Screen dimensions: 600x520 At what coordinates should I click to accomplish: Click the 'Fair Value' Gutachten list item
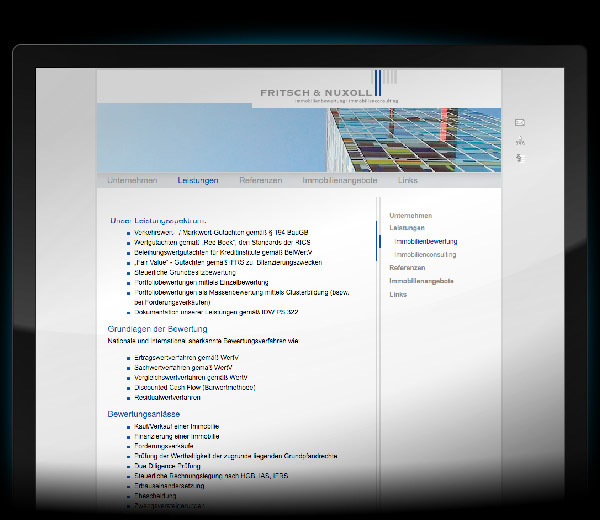click(228, 262)
